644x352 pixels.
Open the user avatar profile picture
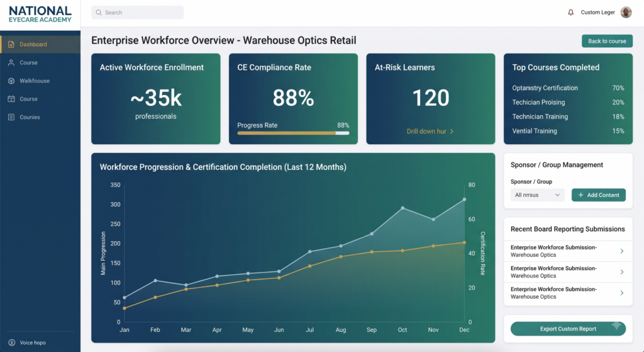pyautogui.click(x=626, y=13)
